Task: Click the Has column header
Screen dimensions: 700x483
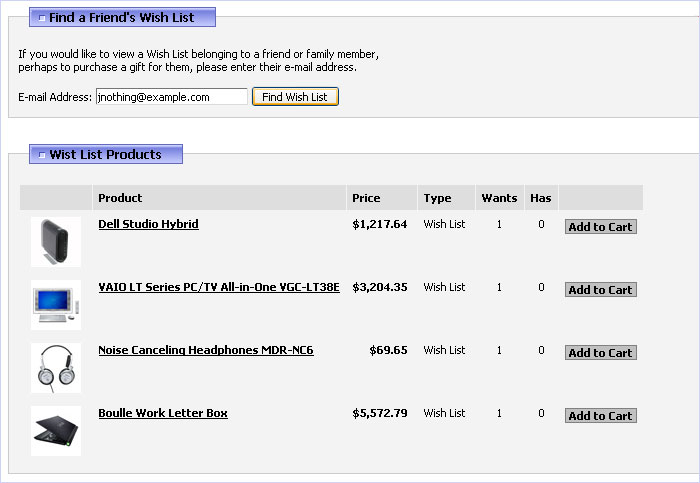Action: pos(542,198)
